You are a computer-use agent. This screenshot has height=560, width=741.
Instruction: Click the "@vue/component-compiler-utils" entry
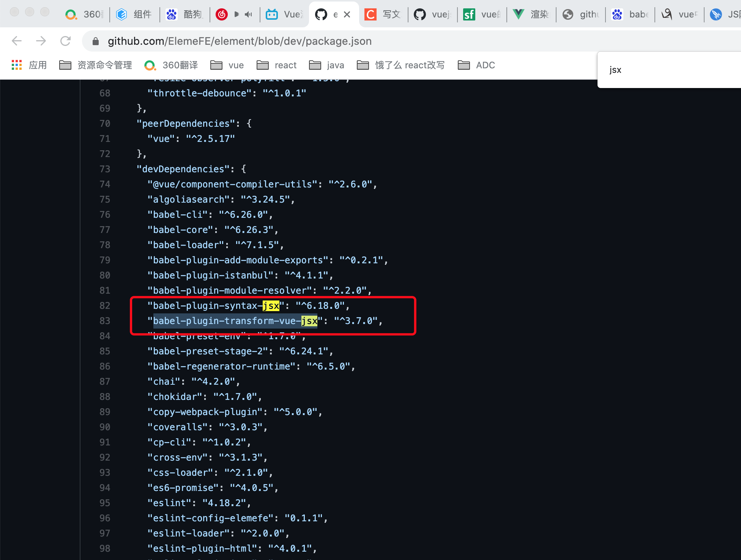[x=262, y=184]
